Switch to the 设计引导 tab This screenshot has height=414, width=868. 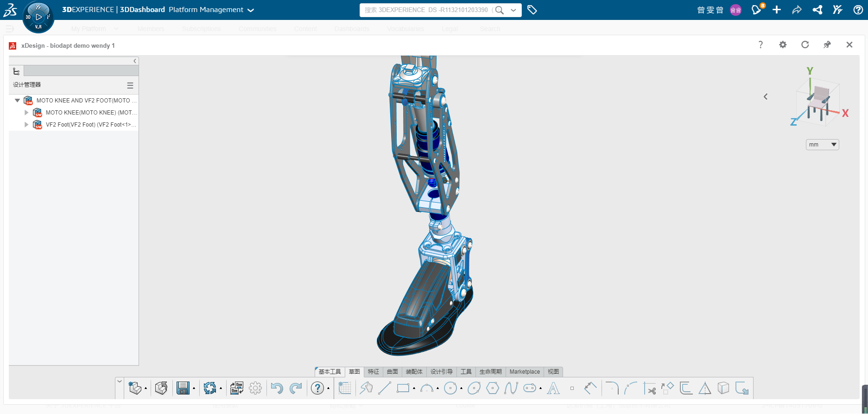442,372
